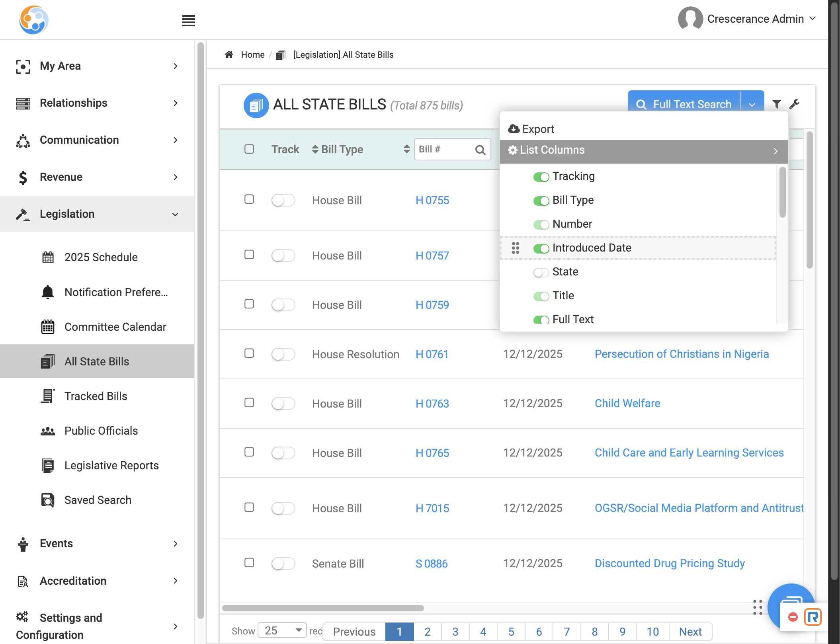Image resolution: width=840 pixels, height=644 pixels.
Task: Click the Home breadcrumb house icon
Action: point(229,55)
